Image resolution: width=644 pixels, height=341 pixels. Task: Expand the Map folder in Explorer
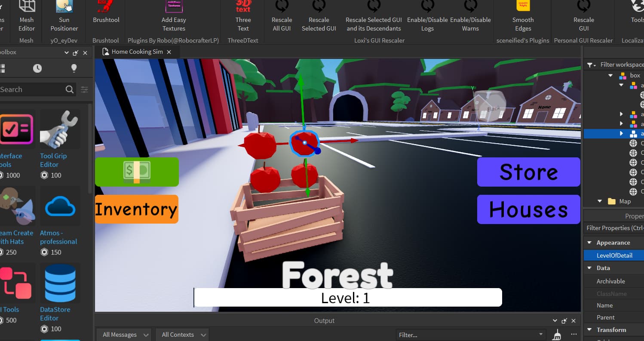[x=600, y=201]
